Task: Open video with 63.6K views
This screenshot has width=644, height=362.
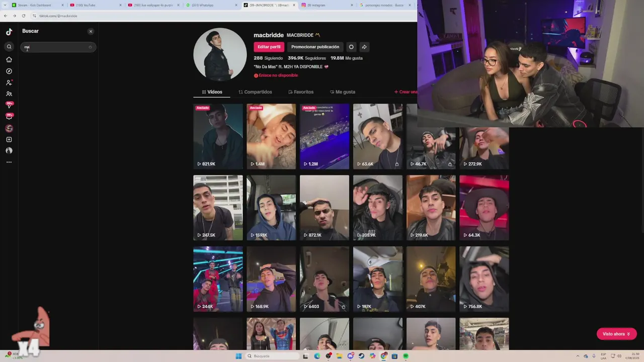Action: pos(378,136)
